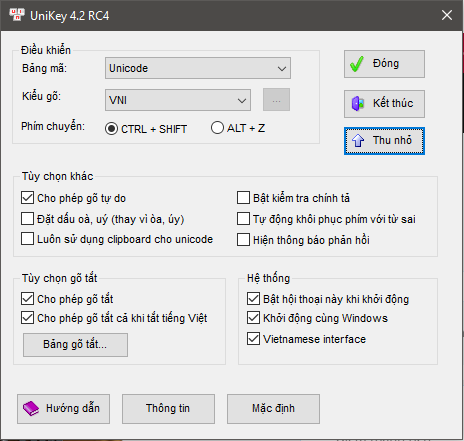Click the Thông tin button
The image size is (464, 441).
point(168,409)
